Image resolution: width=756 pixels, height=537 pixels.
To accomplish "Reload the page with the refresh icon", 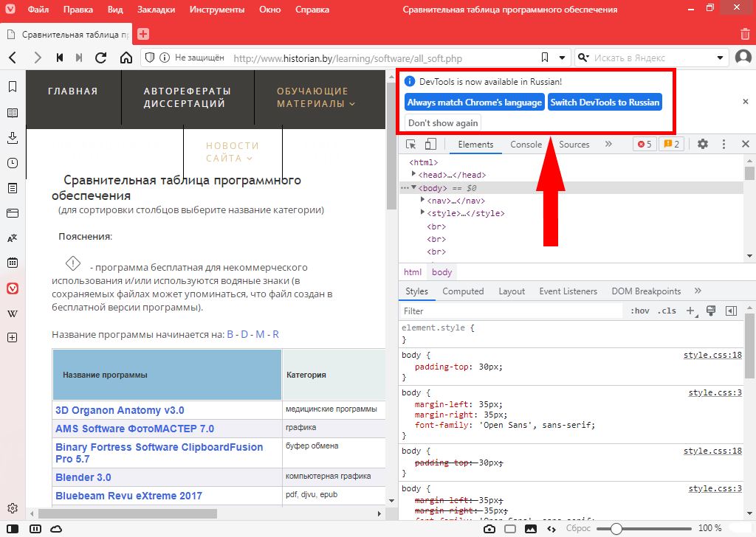I will click(x=101, y=58).
